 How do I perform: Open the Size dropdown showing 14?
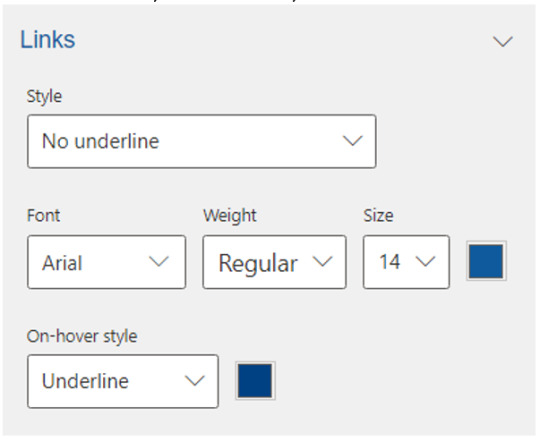[406, 262]
